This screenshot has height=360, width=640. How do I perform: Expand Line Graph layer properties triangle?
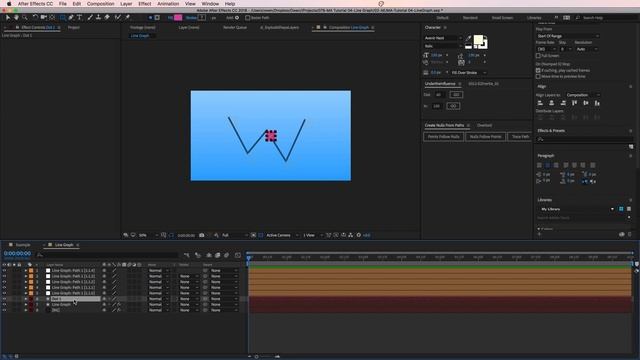pos(26,304)
